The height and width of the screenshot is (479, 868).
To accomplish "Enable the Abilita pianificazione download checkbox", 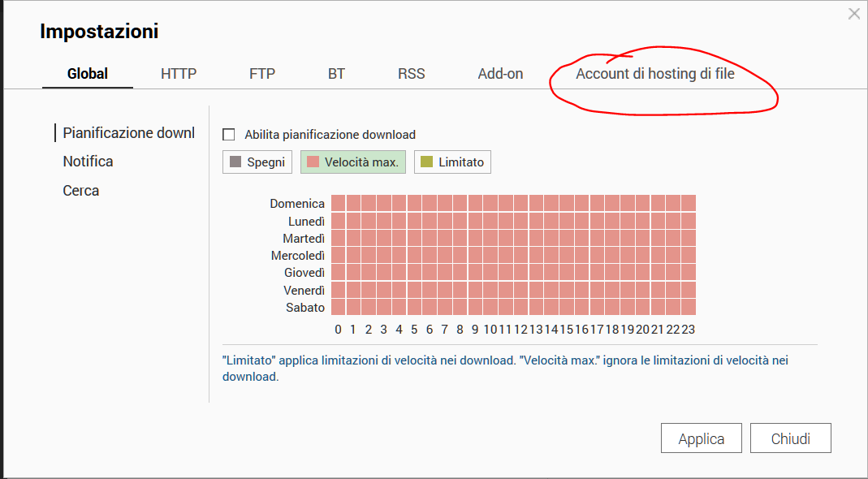I will pyautogui.click(x=229, y=135).
